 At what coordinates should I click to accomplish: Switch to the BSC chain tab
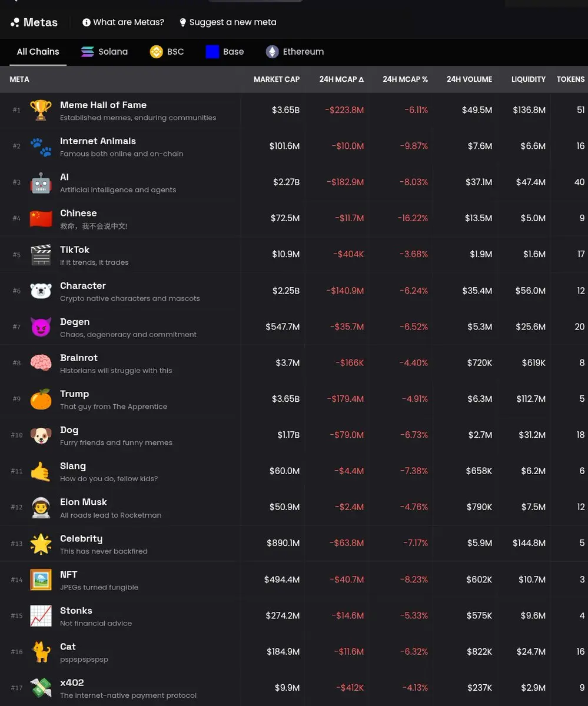[x=167, y=52]
